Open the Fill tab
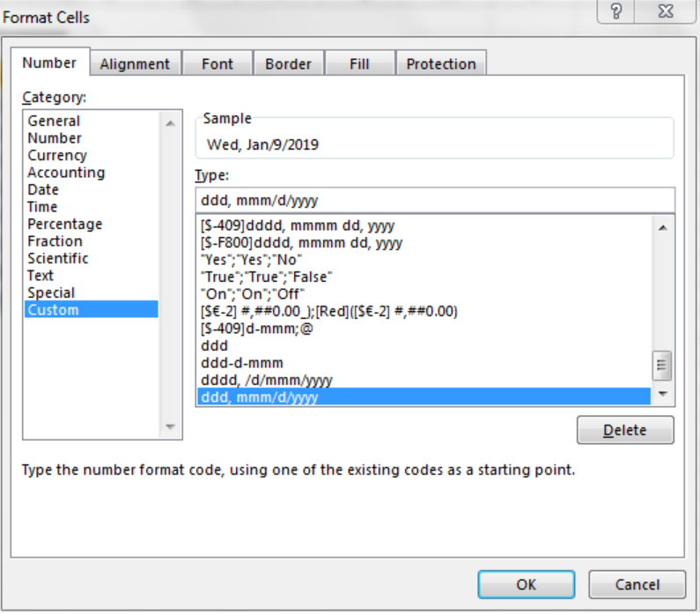 359,63
